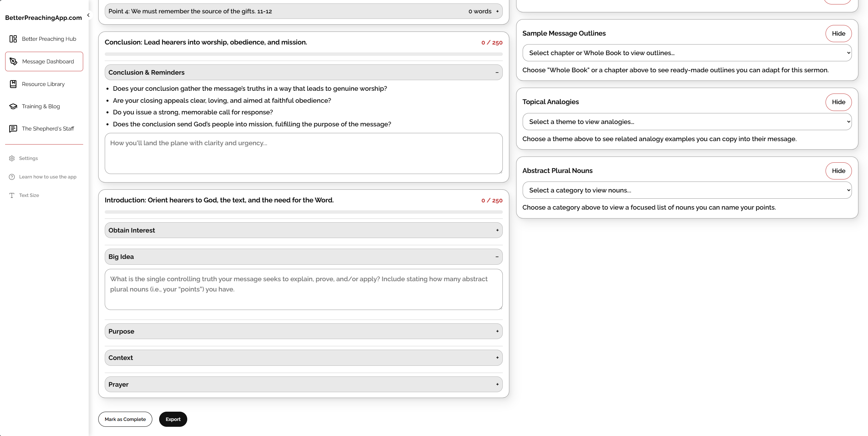The image size is (868, 436).
Task: Open the Resource Library
Action: pos(43,84)
